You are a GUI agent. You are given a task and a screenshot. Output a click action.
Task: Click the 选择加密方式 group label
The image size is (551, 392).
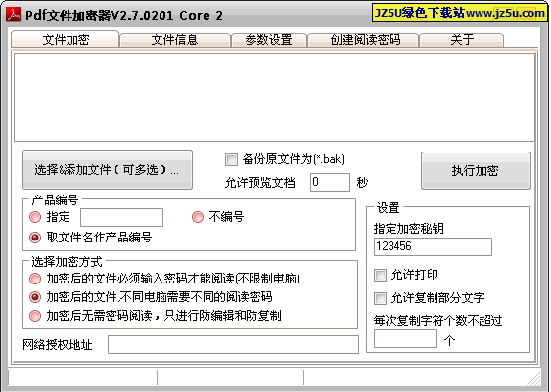click(x=67, y=261)
